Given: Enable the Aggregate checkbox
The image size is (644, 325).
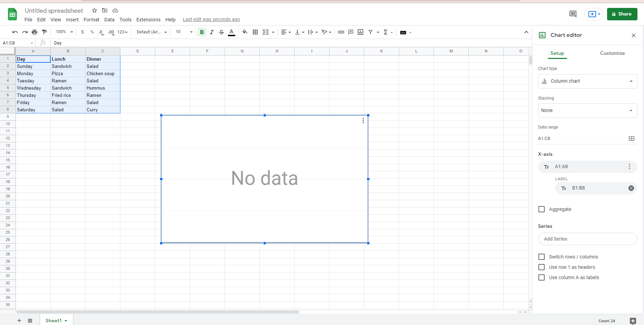Looking at the screenshot, I should click(x=542, y=209).
